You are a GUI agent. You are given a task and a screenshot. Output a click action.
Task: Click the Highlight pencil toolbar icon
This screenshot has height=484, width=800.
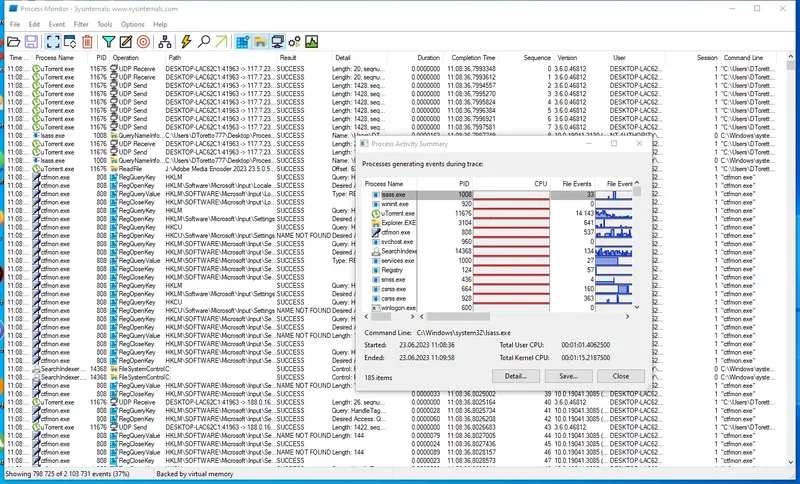tap(126, 41)
